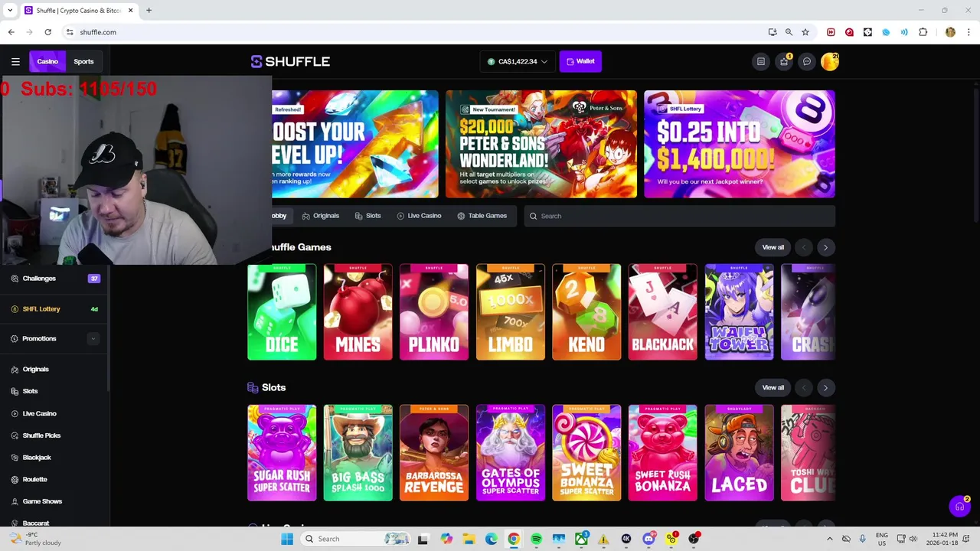The width and height of the screenshot is (980, 551).
Task: Click the Roulette icon in the sidebar
Action: [x=15, y=479]
